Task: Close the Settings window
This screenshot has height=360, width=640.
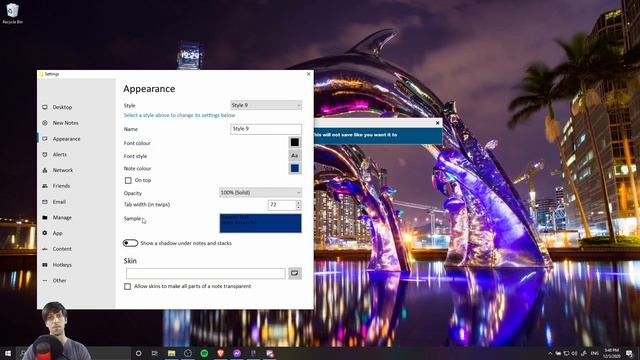Action: [309, 74]
